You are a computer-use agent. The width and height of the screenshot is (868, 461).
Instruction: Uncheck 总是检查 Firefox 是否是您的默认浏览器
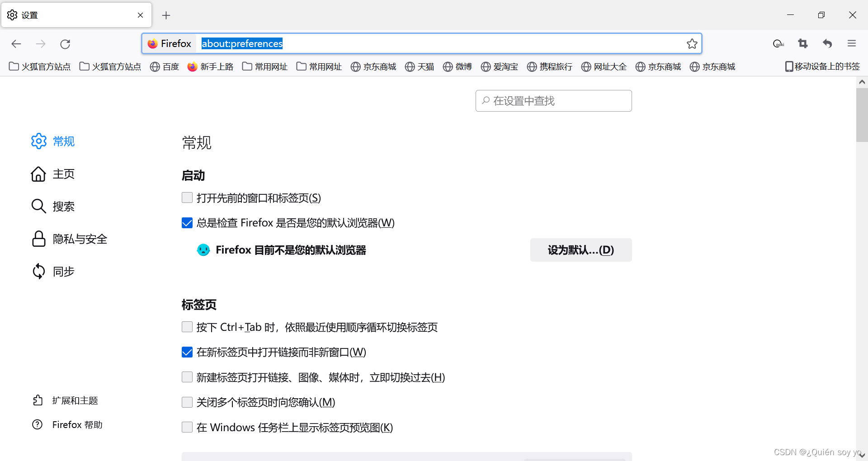(x=187, y=223)
